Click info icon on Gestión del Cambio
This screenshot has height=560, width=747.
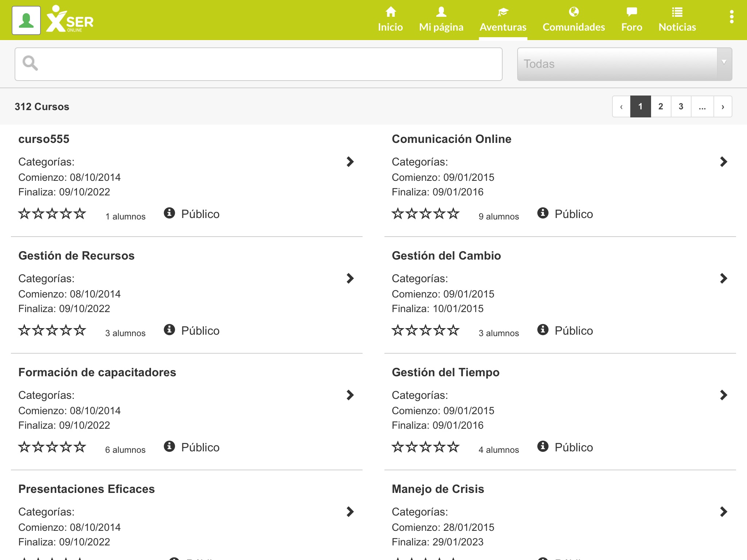click(543, 330)
